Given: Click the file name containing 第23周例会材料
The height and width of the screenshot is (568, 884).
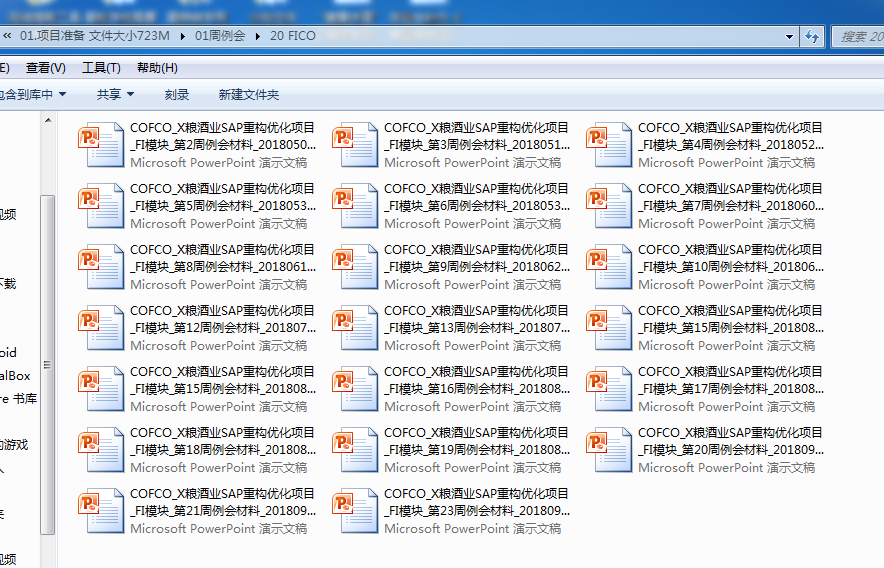Looking at the screenshot, I should pyautogui.click(x=477, y=502).
